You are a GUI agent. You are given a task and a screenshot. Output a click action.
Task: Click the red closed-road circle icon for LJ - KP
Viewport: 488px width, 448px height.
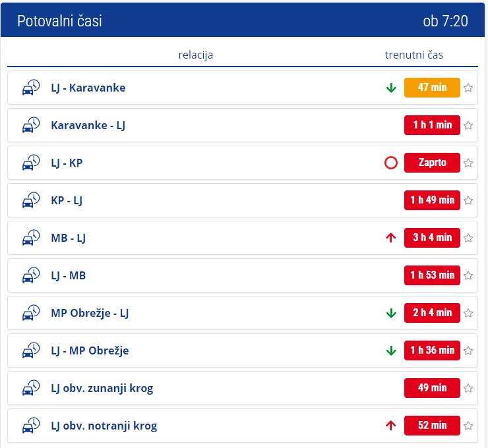[x=391, y=163]
